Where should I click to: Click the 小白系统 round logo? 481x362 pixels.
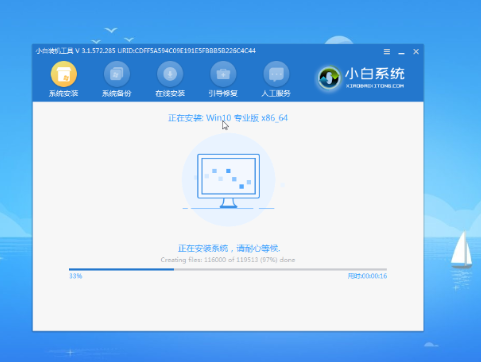(x=329, y=78)
